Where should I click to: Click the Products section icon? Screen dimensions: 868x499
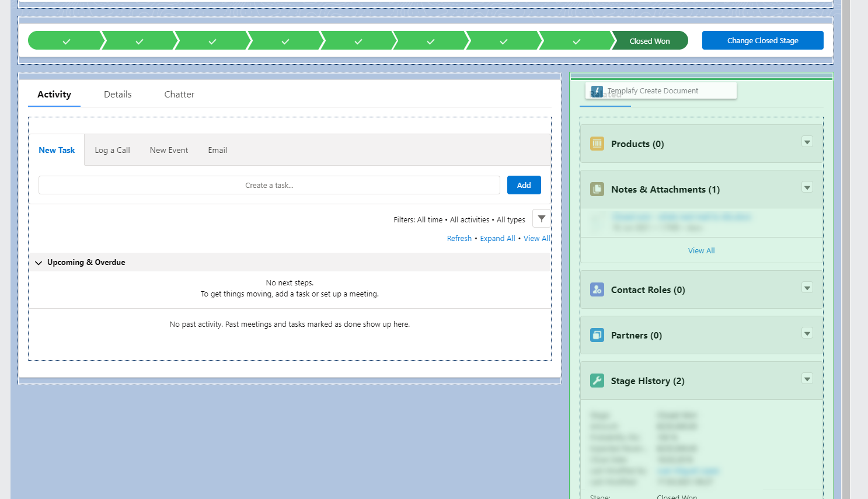coord(597,144)
